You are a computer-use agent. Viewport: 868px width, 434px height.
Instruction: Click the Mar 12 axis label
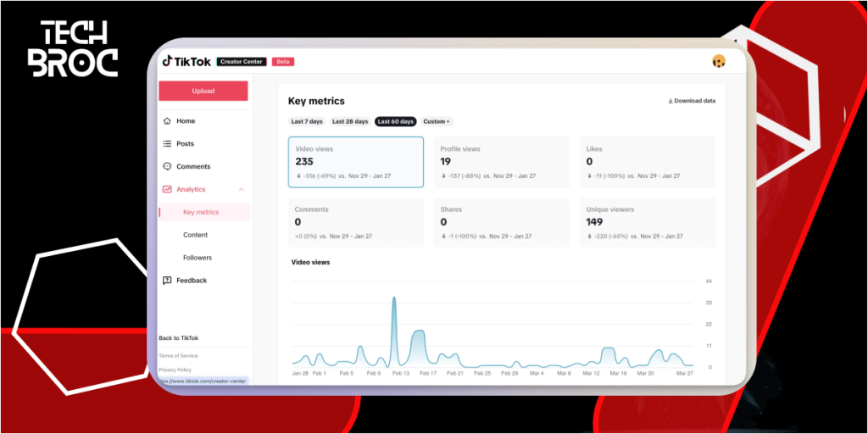(591, 374)
